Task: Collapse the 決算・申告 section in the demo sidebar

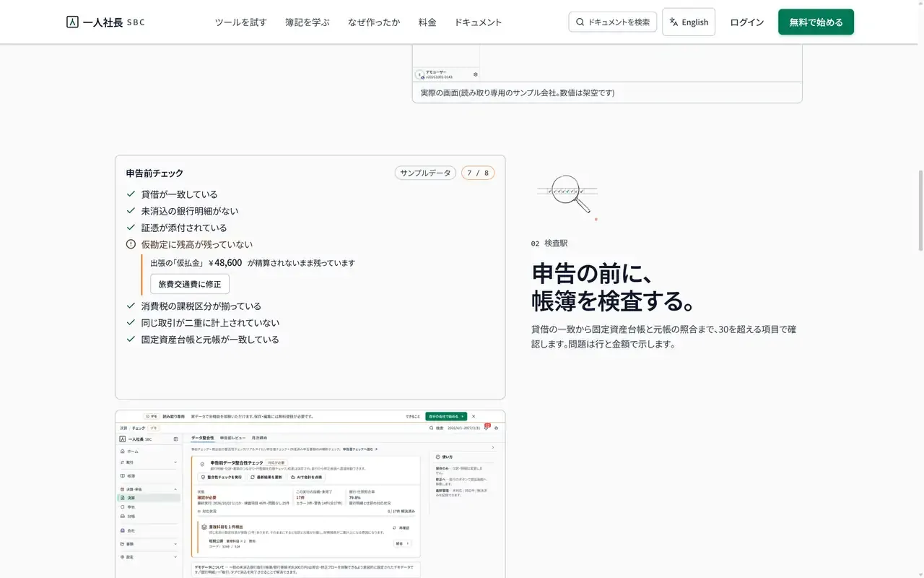Action: coord(175,489)
